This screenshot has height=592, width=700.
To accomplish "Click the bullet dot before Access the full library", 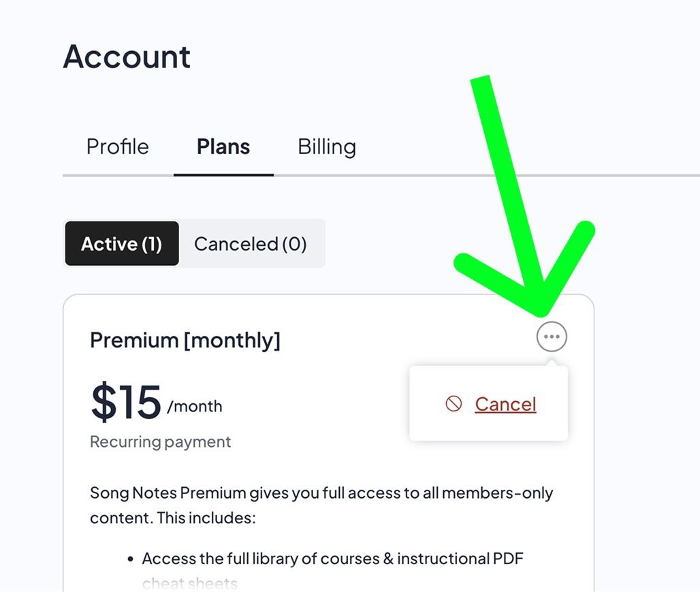I will pos(130,560).
